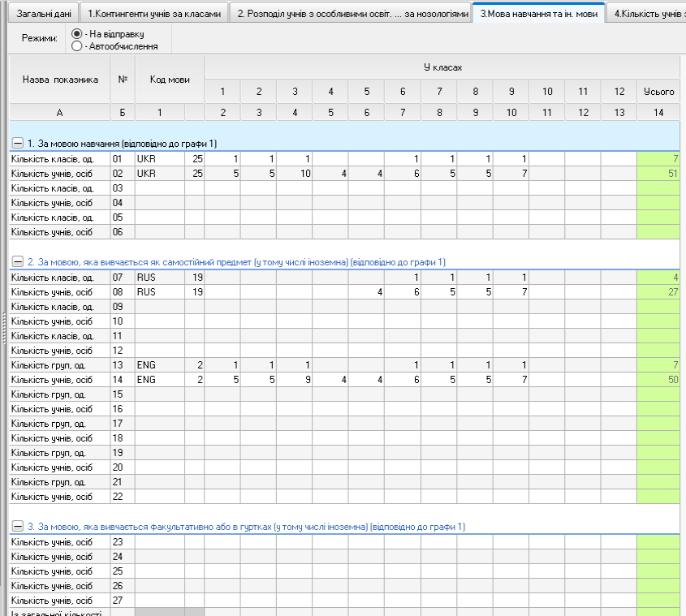This screenshot has width=686, height=616.
Task: Collapse section '1. За мовою навчання'
Action: click(18, 143)
